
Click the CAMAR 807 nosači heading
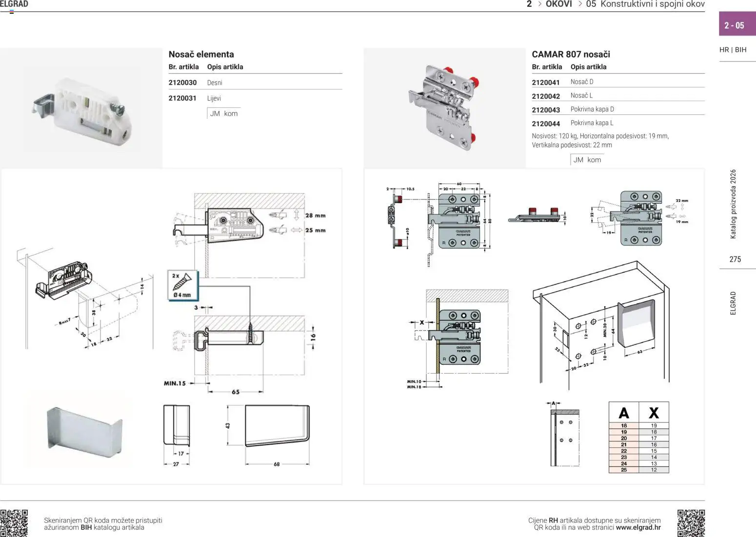click(571, 54)
